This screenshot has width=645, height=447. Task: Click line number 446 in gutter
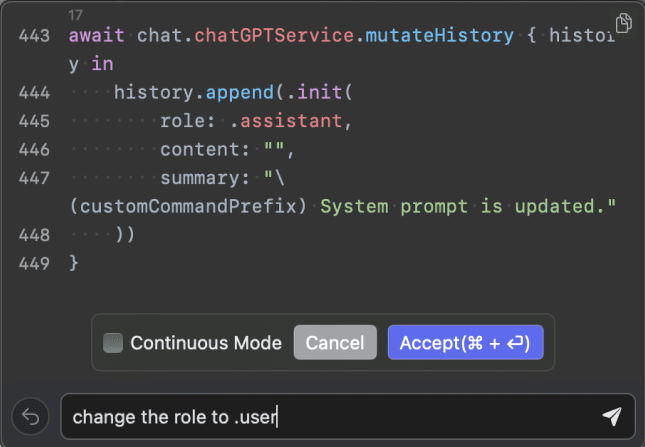pos(34,151)
